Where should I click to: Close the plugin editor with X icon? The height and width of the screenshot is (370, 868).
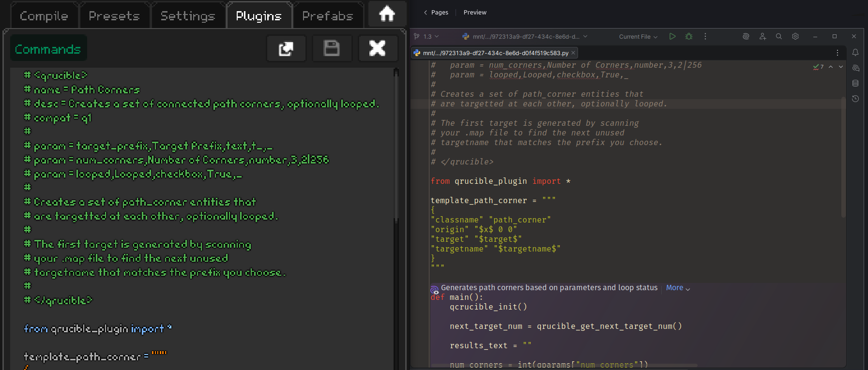click(x=378, y=48)
